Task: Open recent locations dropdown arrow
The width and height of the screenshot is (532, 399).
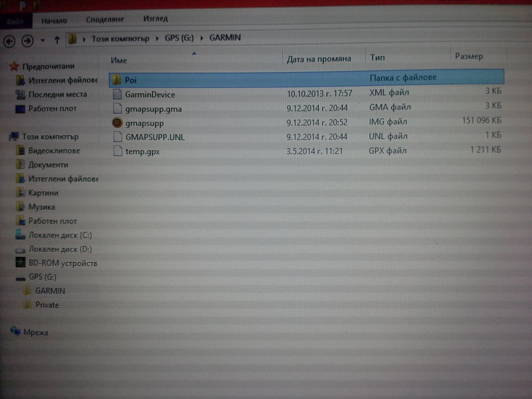Action: pos(43,41)
